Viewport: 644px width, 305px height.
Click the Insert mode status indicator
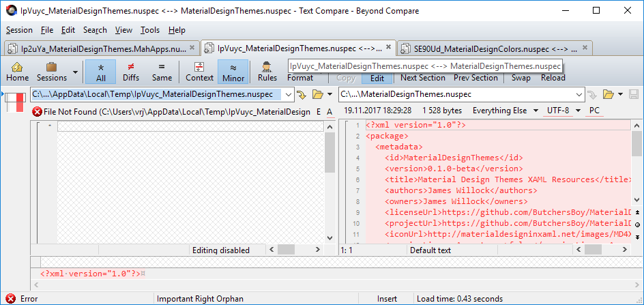[387, 299]
